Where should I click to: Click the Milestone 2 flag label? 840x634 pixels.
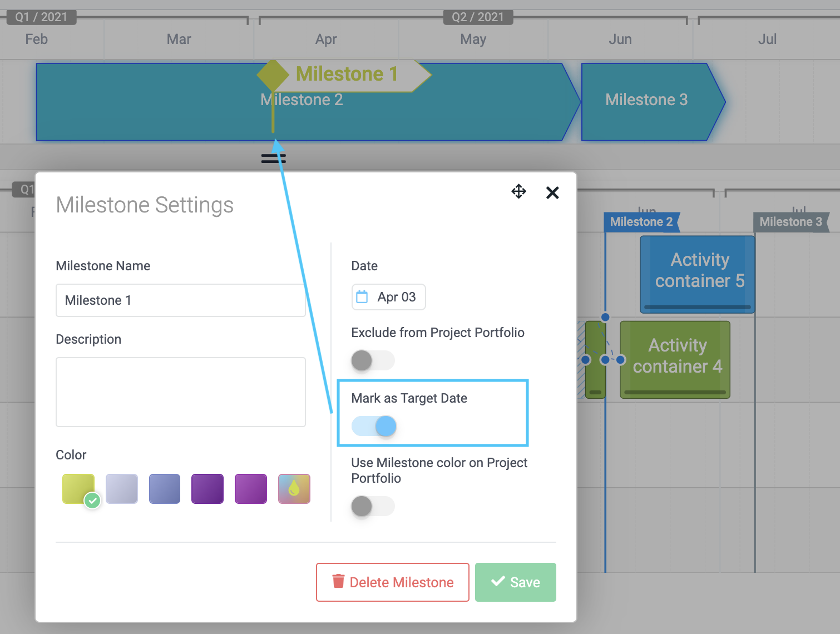(x=641, y=222)
